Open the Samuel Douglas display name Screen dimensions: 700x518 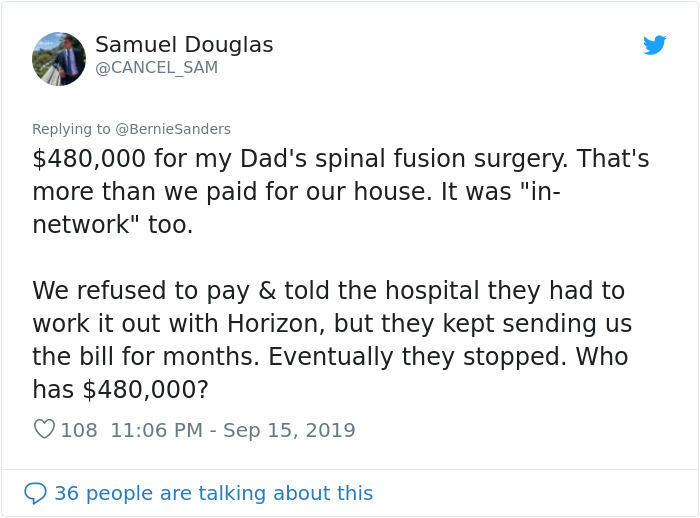pyautogui.click(x=184, y=45)
